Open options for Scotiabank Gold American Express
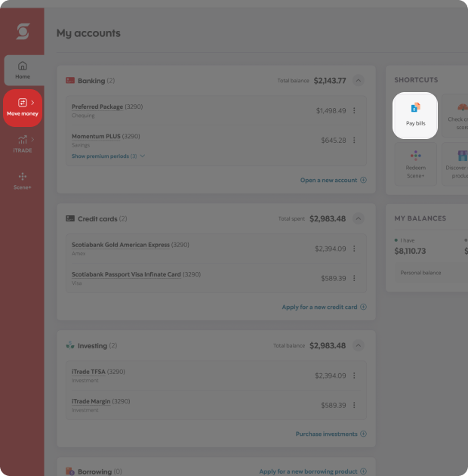The height and width of the screenshot is (476, 468). coord(354,249)
